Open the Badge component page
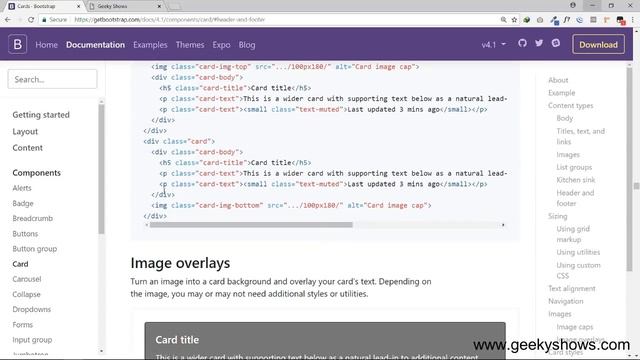Viewport: 640px width, 360px height. pyautogui.click(x=23, y=203)
